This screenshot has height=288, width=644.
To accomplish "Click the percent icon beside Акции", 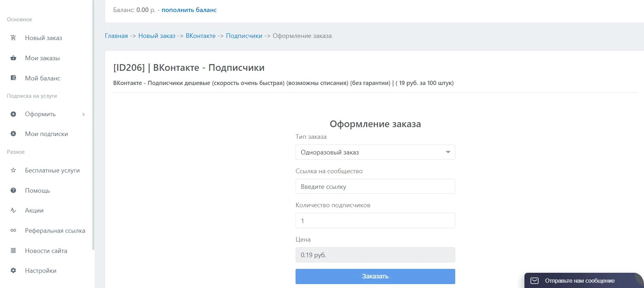I will click(13, 210).
